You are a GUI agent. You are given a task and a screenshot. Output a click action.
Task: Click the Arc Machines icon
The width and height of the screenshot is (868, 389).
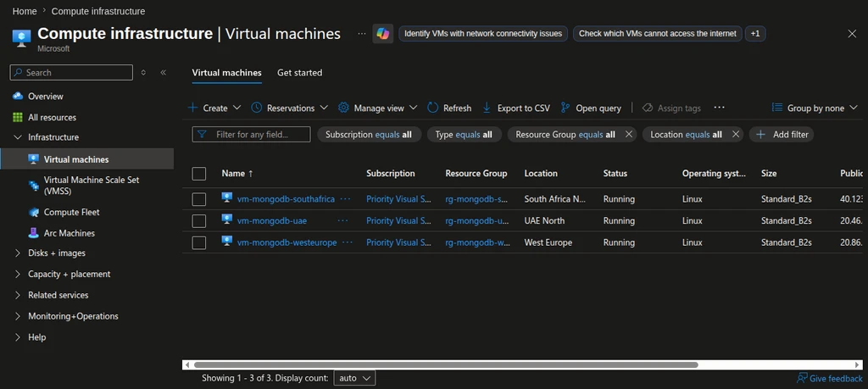[34, 234]
